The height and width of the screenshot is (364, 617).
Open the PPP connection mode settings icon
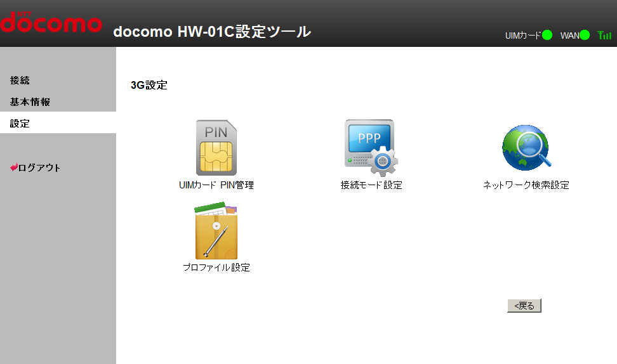coord(371,148)
